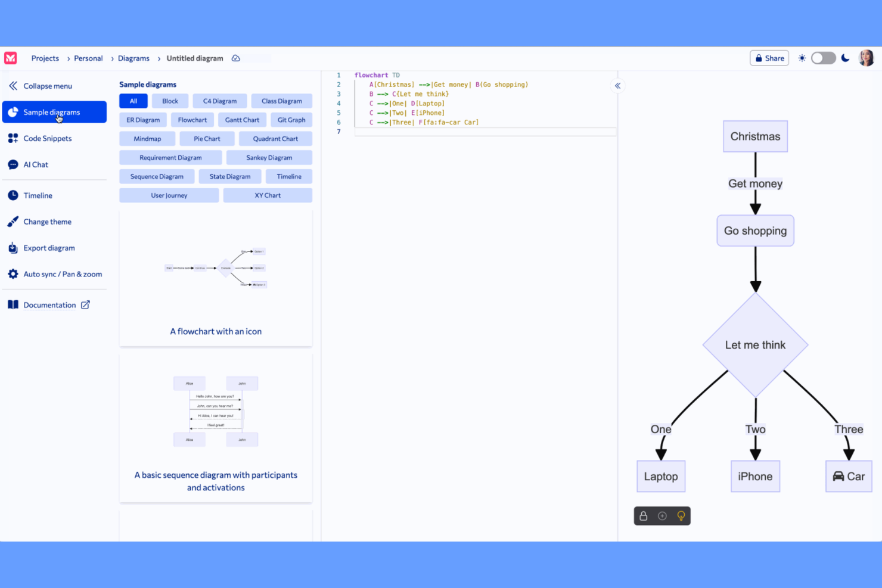
Task: Click the circled plus icon in diagram toolbar
Action: pyautogui.click(x=662, y=516)
